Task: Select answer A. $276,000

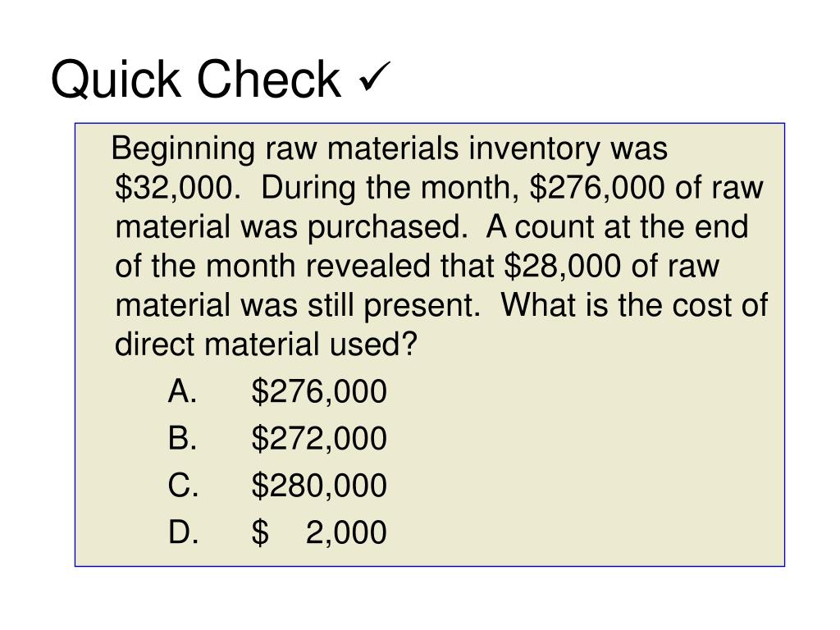Action: 277,391
